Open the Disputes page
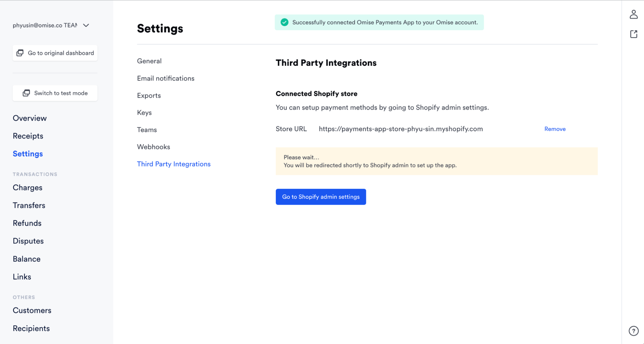This screenshot has width=644, height=344. (x=28, y=241)
